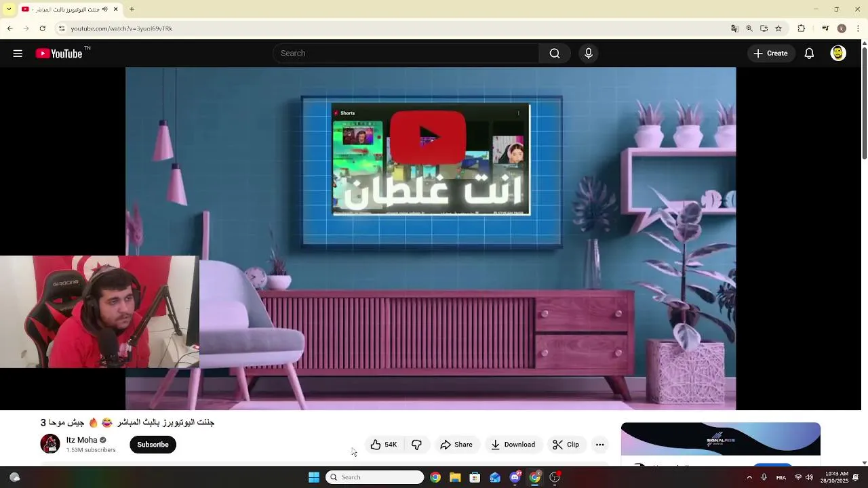The height and width of the screenshot is (488, 868).
Task: Open the FRA language switcher
Action: point(781,477)
